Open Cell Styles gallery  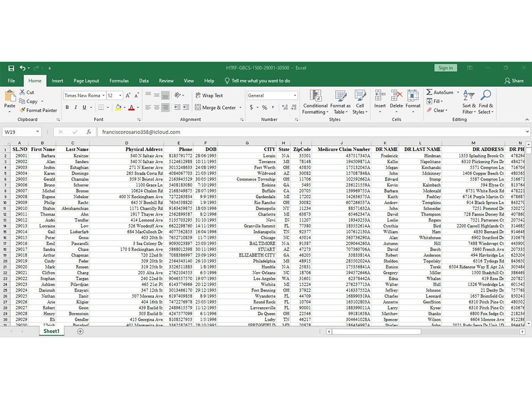(x=360, y=102)
